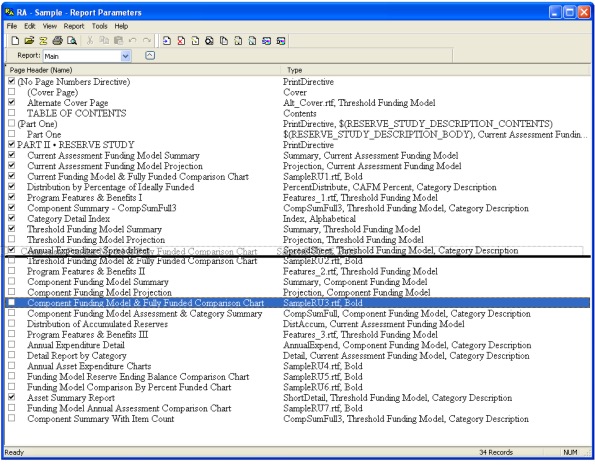595x469 pixels.
Task: Select Annual Expenditure Detail row
Action: coord(298,345)
